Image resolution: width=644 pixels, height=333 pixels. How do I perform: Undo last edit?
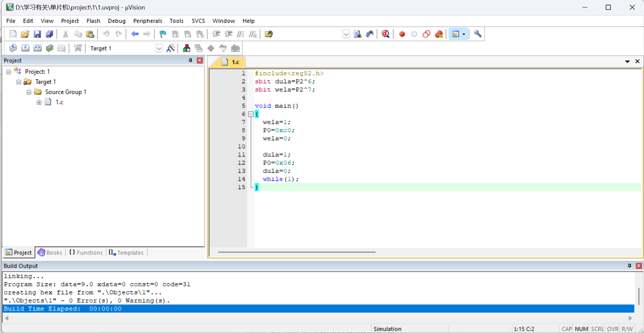click(x=106, y=34)
